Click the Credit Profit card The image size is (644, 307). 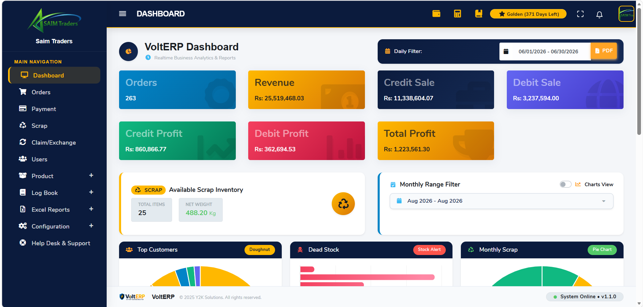(177, 141)
